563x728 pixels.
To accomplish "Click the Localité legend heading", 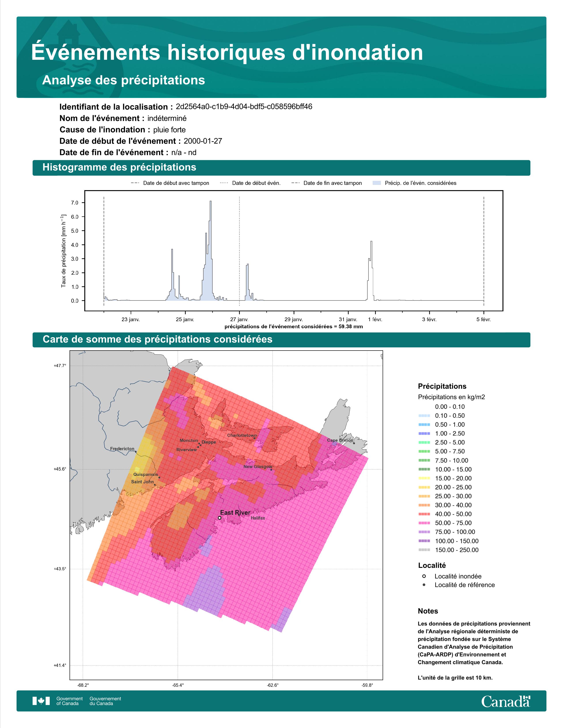I will 432,565.
